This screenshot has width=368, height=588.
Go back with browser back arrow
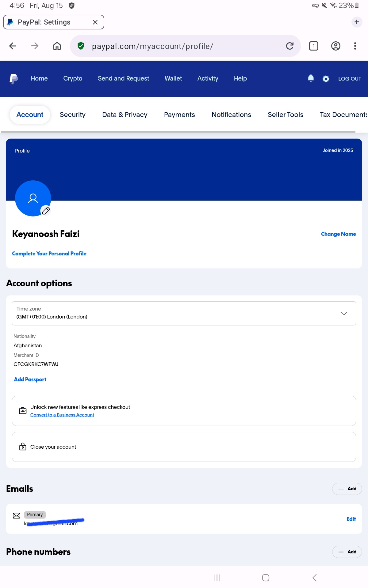[x=13, y=46]
